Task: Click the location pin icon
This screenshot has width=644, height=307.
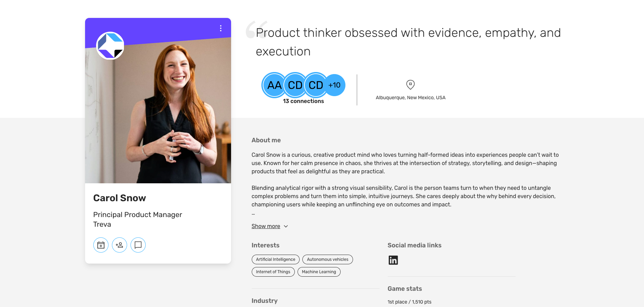Action: (x=411, y=84)
